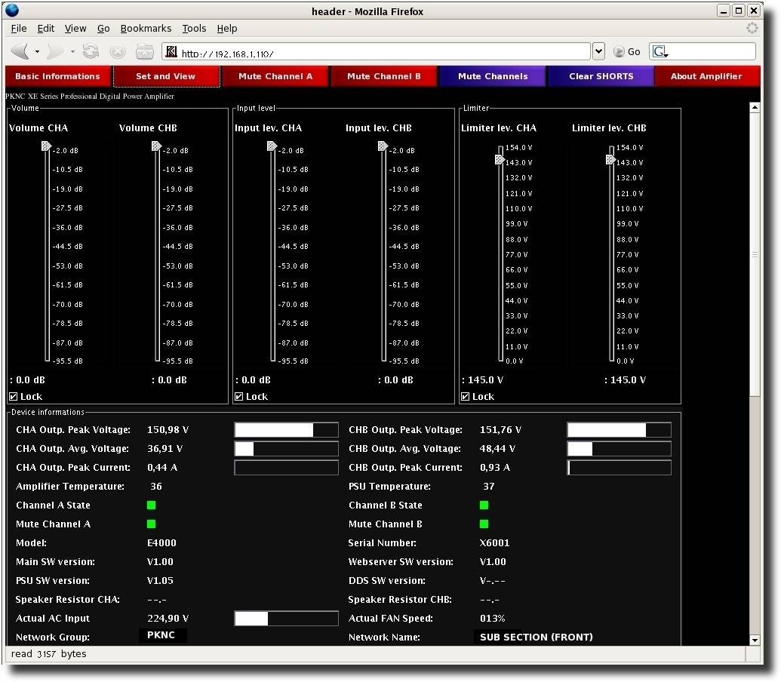Click the Mute Channel A green indicator
Viewport: 784px width, 682px height.
(151, 524)
